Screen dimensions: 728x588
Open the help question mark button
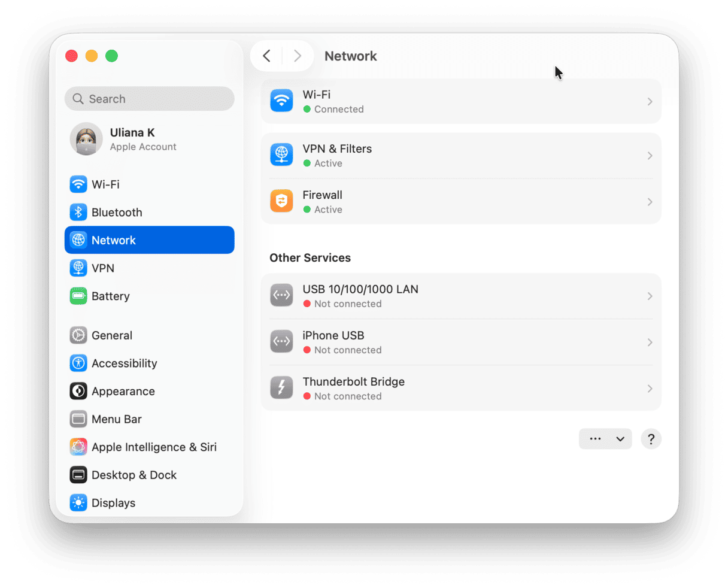coord(651,438)
